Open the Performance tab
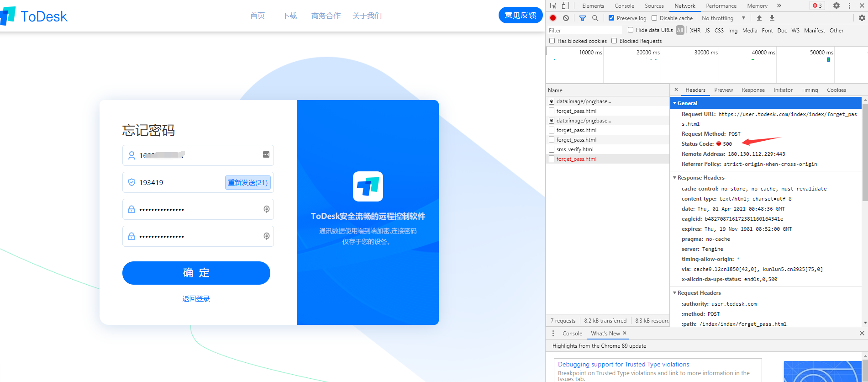Viewport: 868px width, 382px height. [721, 5]
